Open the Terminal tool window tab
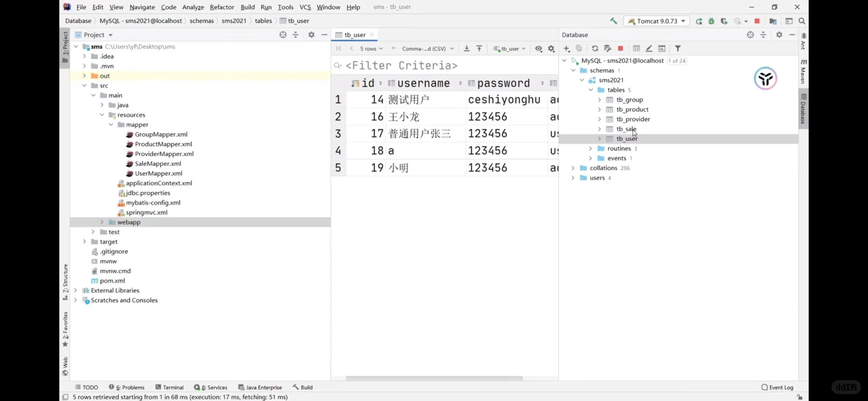The image size is (868, 401). pos(169,387)
